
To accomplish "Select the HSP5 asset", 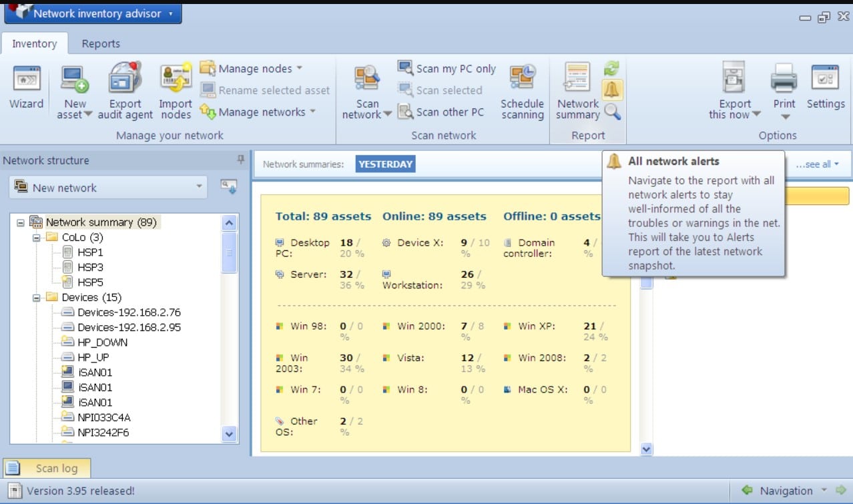I will point(90,282).
